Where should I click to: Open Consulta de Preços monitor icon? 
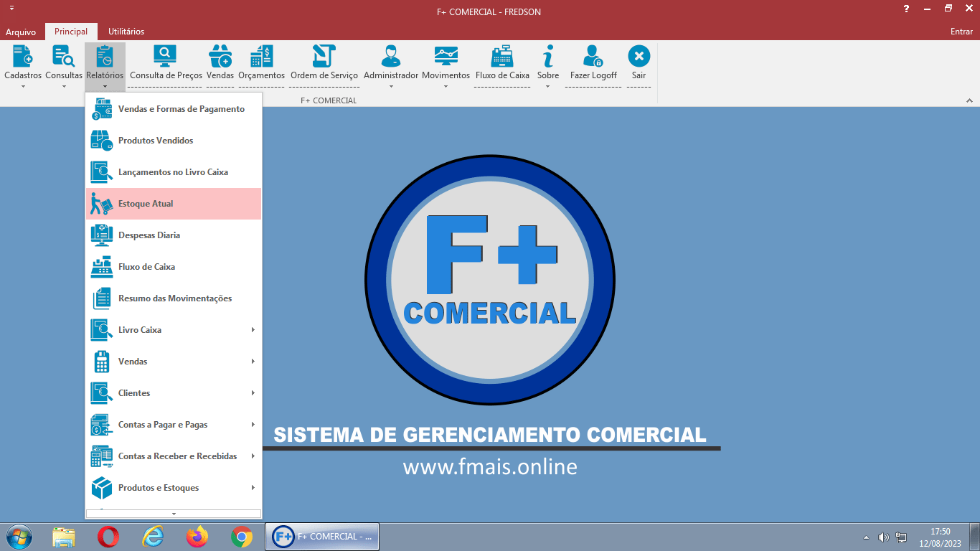165,56
